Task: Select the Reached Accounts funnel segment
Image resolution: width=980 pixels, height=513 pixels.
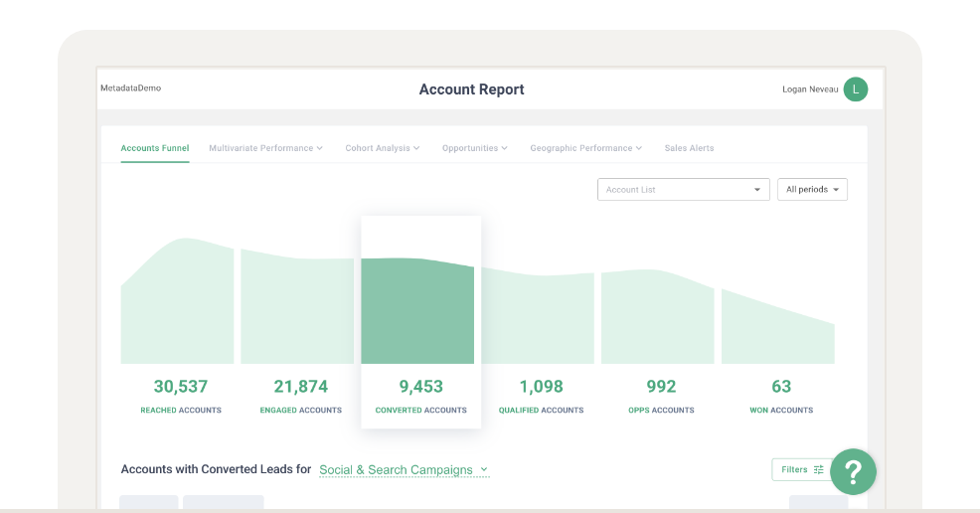Action: (177, 301)
